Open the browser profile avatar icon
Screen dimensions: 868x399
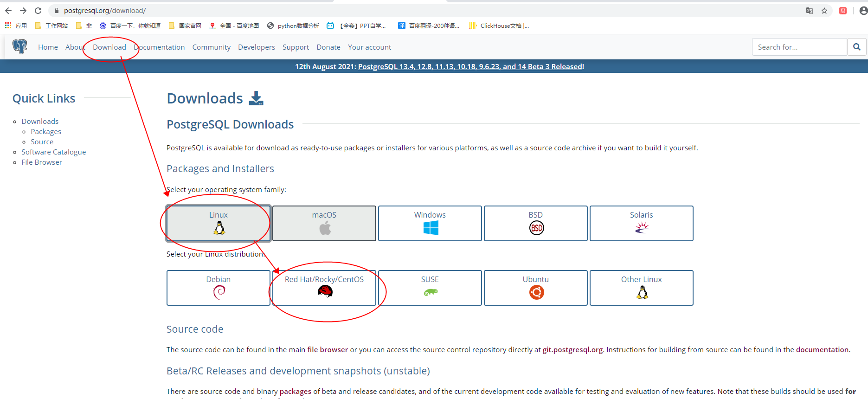tap(863, 11)
